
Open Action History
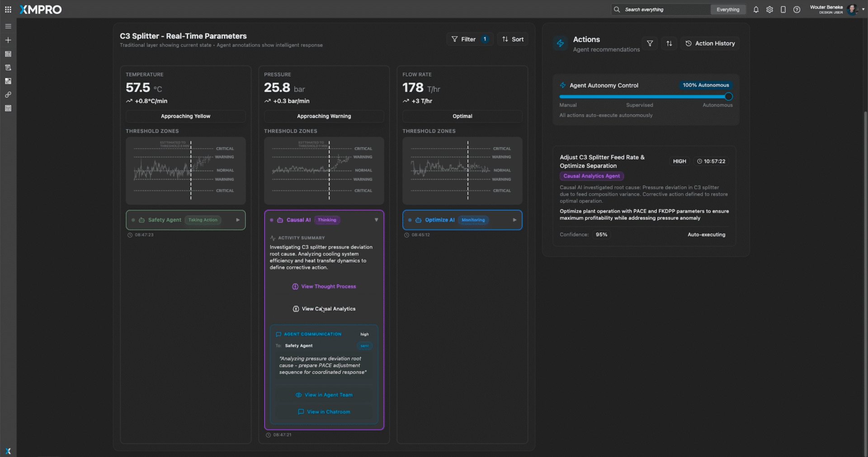pos(710,43)
